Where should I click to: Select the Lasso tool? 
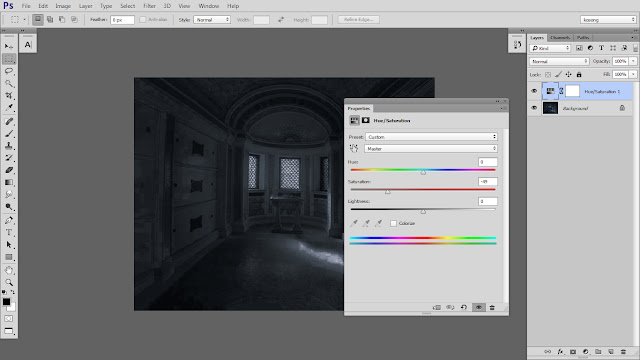pyautogui.click(x=9, y=71)
